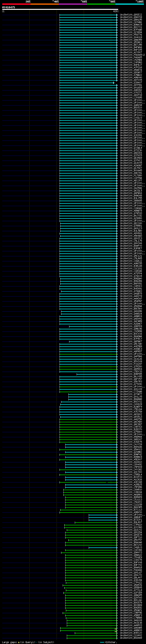The image size is (146, 644).
Task: Click the UniRef100_Q969B5 label
Action: (131, 628)
